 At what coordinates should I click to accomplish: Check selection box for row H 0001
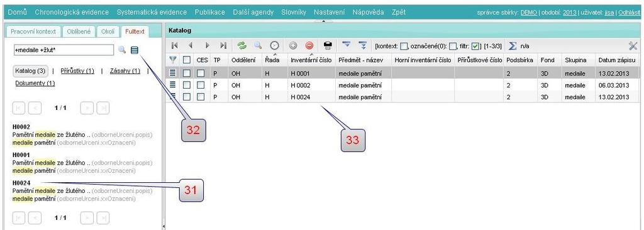pyautogui.click(x=187, y=74)
